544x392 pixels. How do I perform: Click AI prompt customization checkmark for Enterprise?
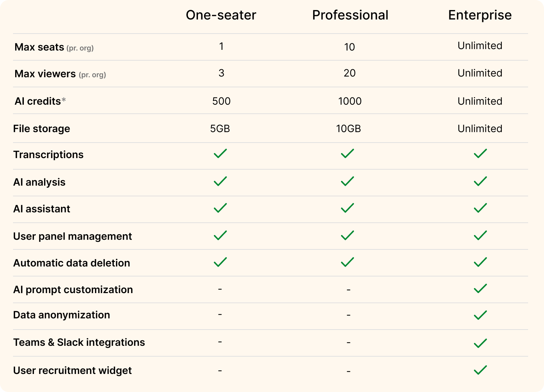coord(480,289)
